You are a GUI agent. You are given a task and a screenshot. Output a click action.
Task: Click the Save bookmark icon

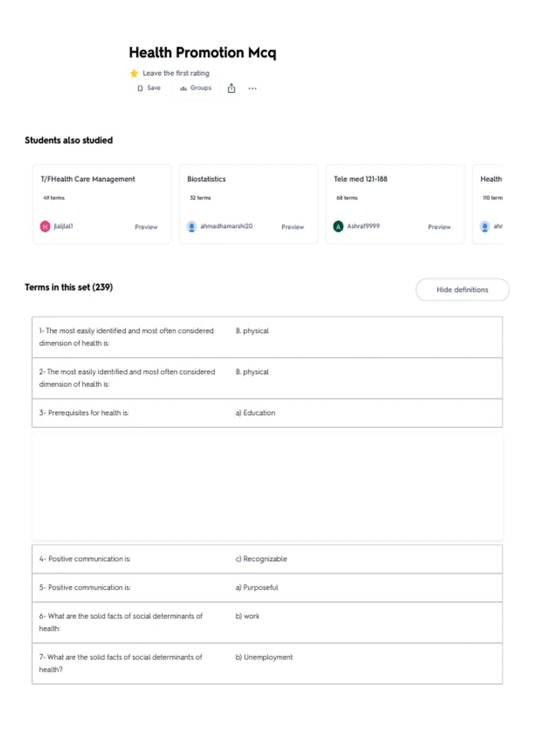(140, 88)
